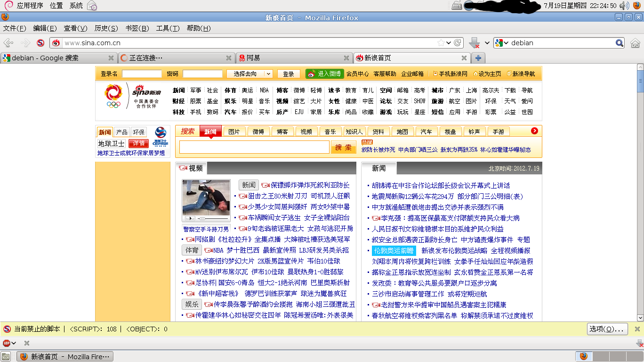Open Adblock Plus dropdown arrow

point(14,343)
